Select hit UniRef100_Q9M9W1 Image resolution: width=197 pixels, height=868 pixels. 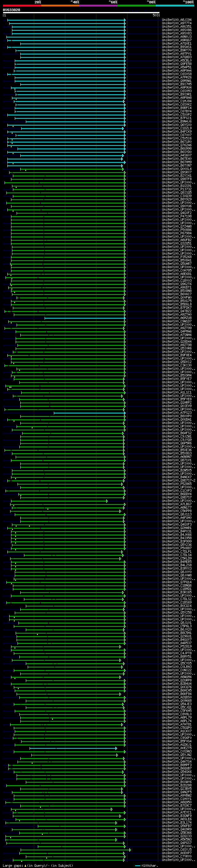coord(177,81)
